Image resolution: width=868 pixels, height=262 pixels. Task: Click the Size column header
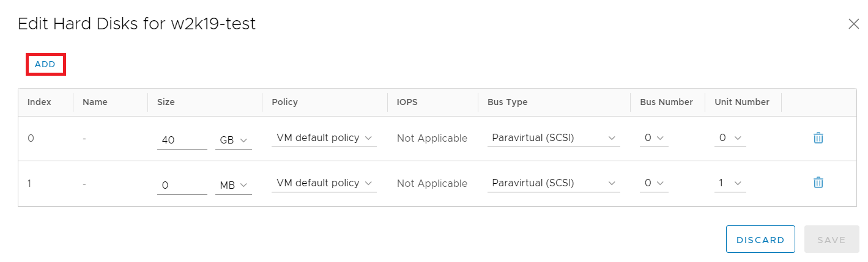[x=166, y=102]
